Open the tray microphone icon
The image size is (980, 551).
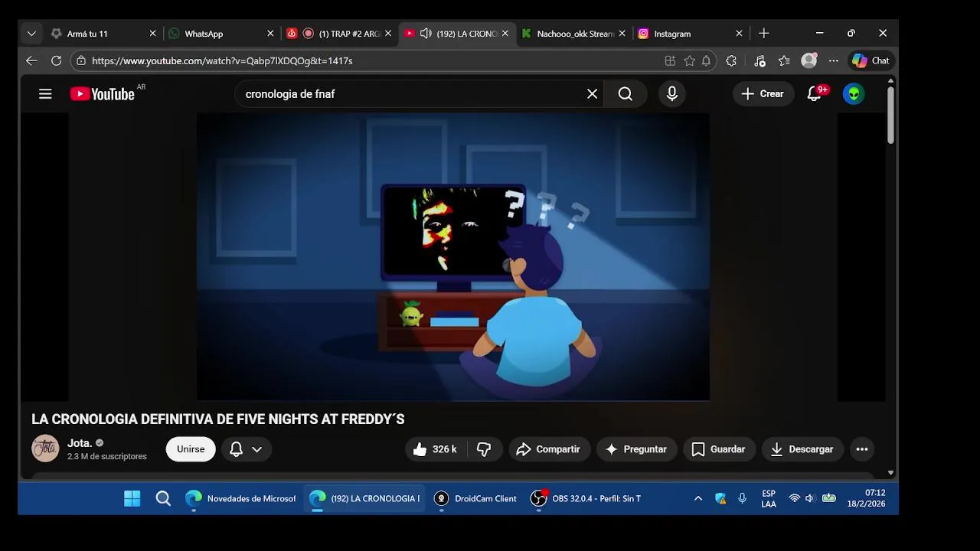click(742, 498)
